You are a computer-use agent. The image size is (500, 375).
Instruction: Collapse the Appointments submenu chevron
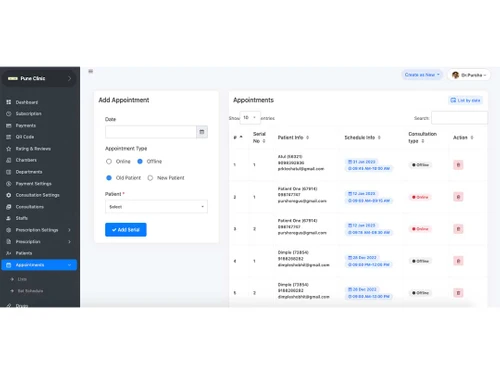pos(69,265)
